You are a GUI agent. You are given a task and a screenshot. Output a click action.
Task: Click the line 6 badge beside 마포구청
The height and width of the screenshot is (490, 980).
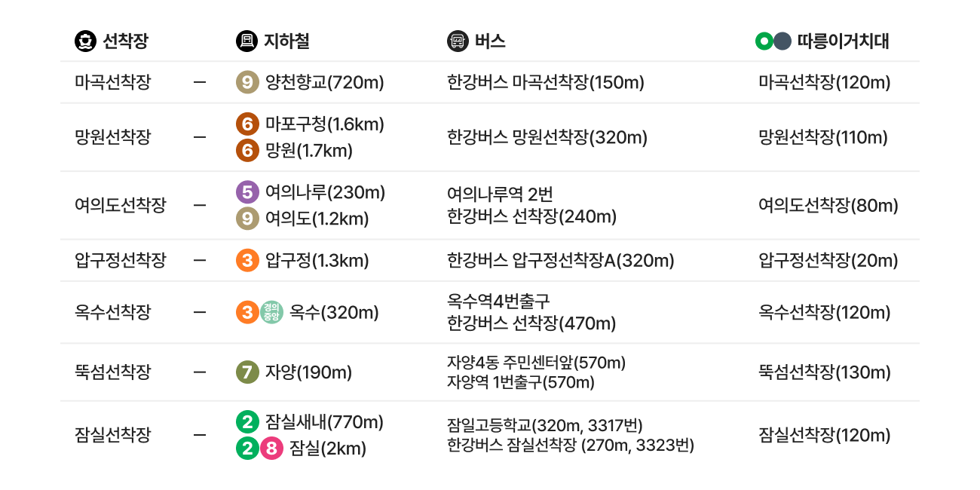[247, 124]
